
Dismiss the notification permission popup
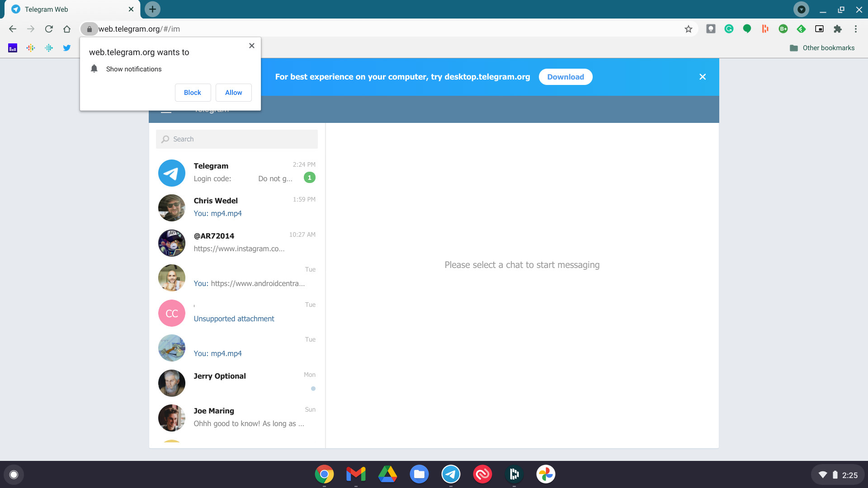click(252, 46)
